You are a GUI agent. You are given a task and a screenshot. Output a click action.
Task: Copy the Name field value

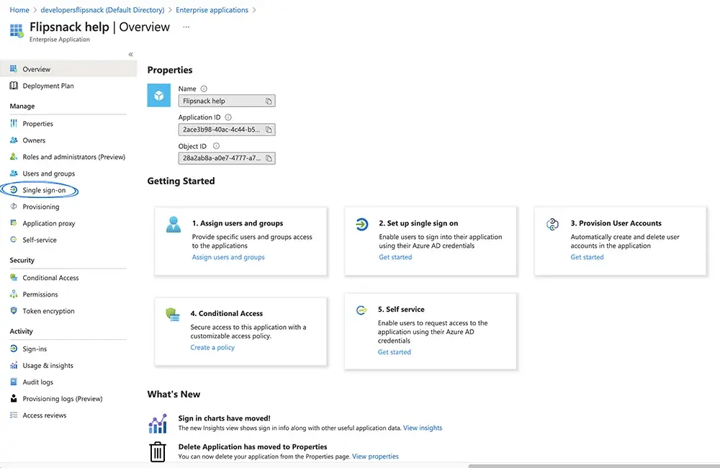(269, 101)
